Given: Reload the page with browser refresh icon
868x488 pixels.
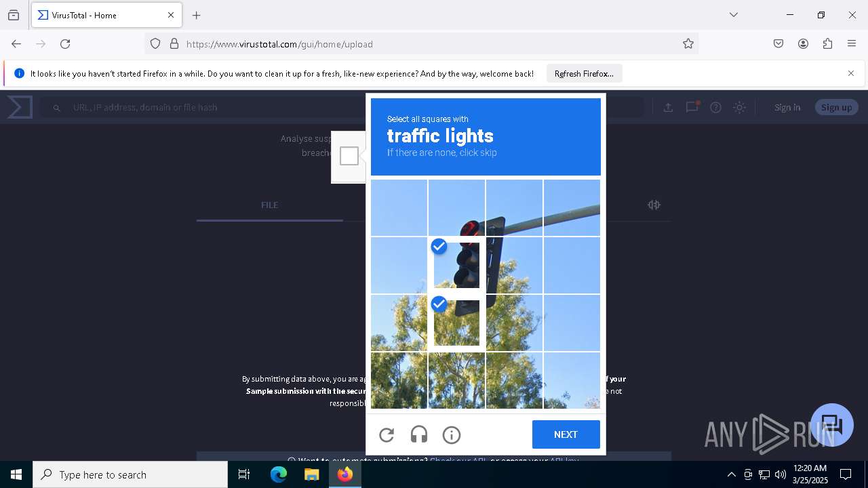Looking at the screenshot, I should (65, 44).
